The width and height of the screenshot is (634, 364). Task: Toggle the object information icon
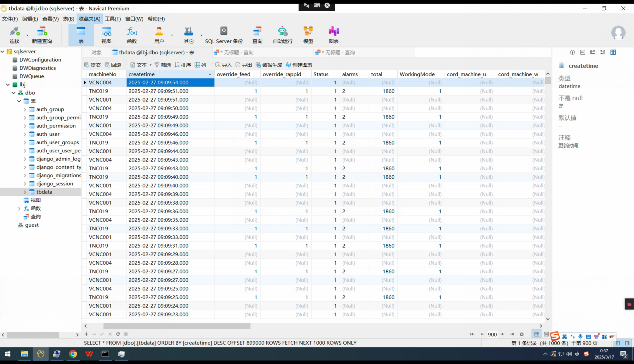(x=573, y=52)
